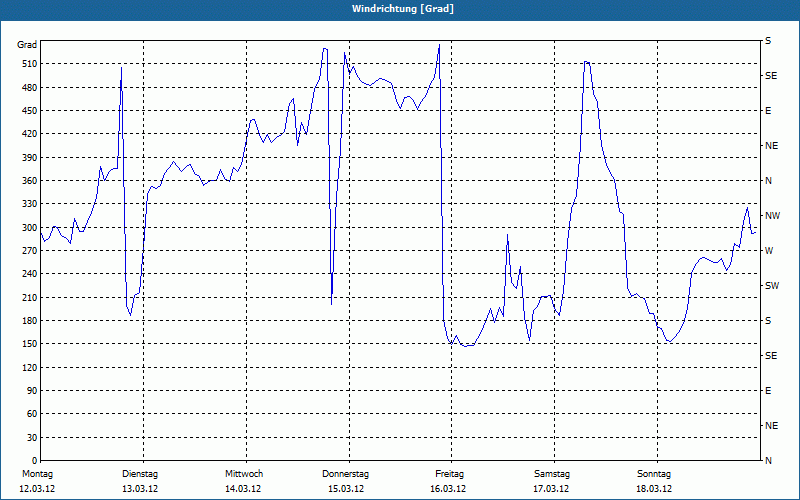Click the 'N' label level with 360
This screenshot has height=500, width=800.
pyautogui.click(x=768, y=181)
